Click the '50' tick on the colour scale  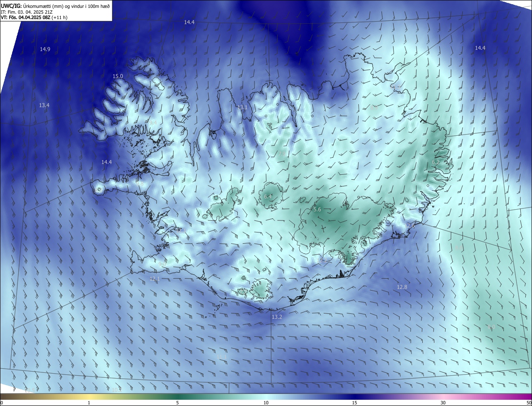pyautogui.click(x=529, y=403)
